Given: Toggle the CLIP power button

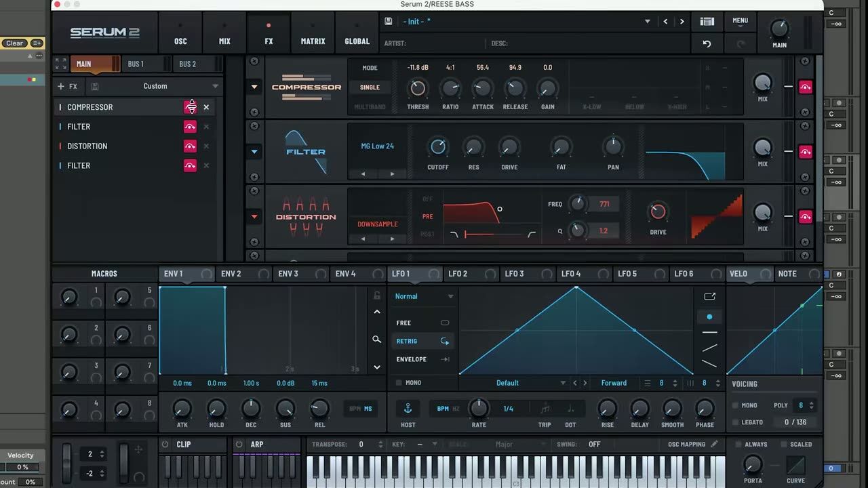Looking at the screenshot, I should pyautogui.click(x=165, y=445).
